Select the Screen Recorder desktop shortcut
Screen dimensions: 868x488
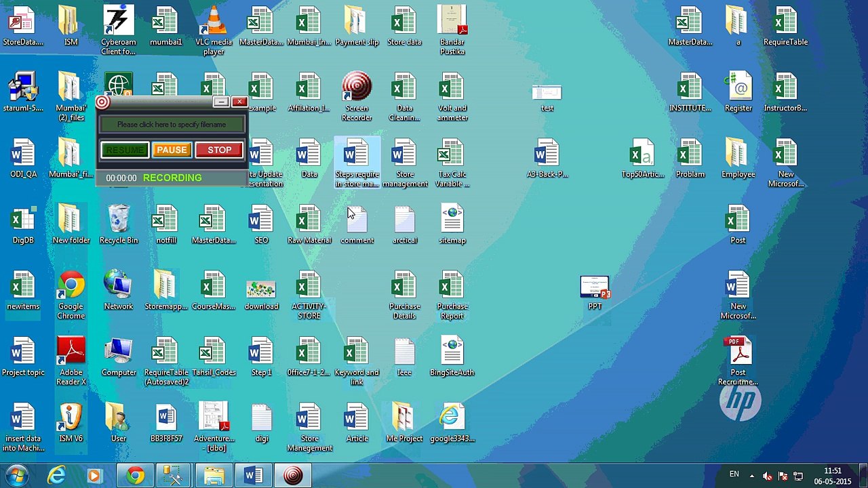357,97
